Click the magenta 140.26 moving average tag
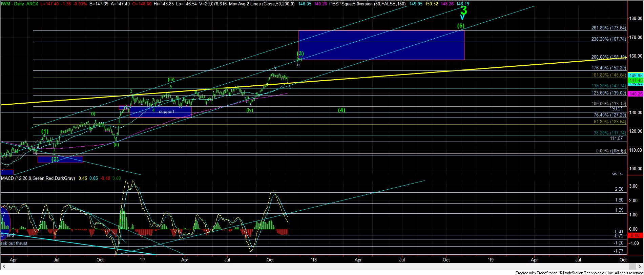Viewport: 644px width, 275px height. point(635,94)
